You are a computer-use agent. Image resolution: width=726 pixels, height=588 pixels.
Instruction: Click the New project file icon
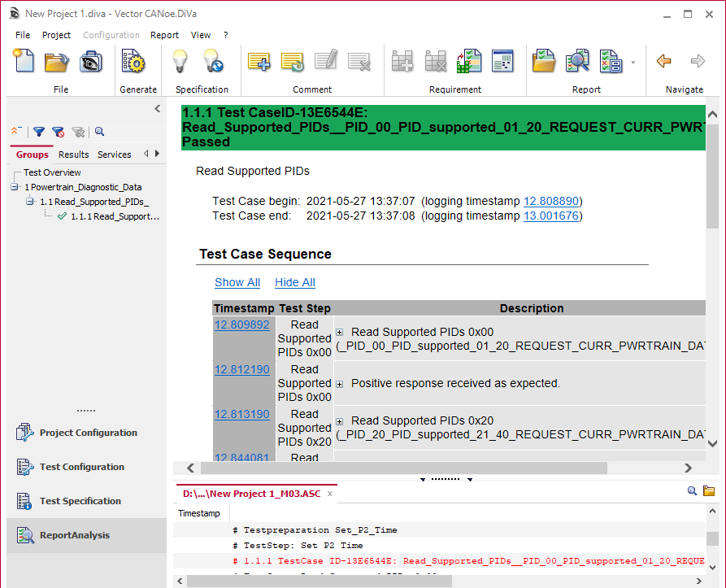[24, 61]
